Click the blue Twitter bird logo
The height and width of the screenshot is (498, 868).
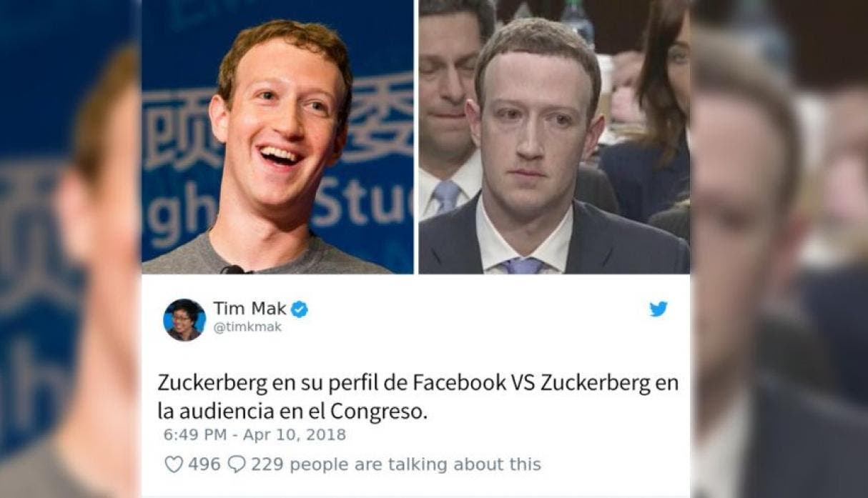point(659,309)
